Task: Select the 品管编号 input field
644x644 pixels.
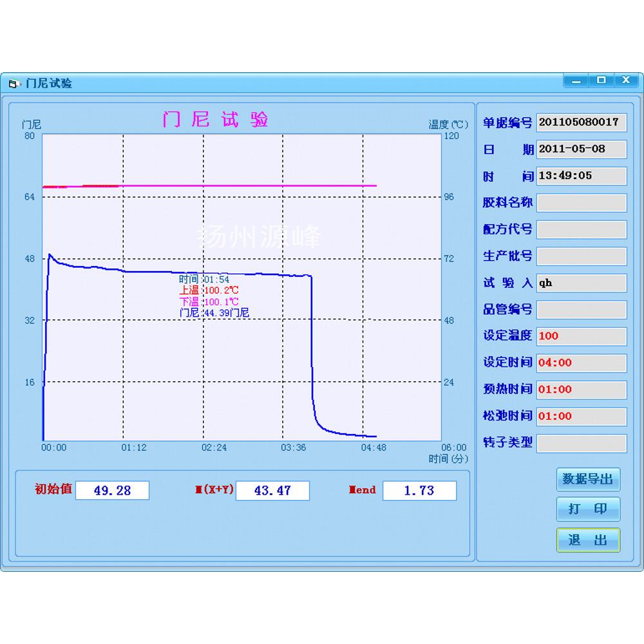Action: click(x=581, y=310)
